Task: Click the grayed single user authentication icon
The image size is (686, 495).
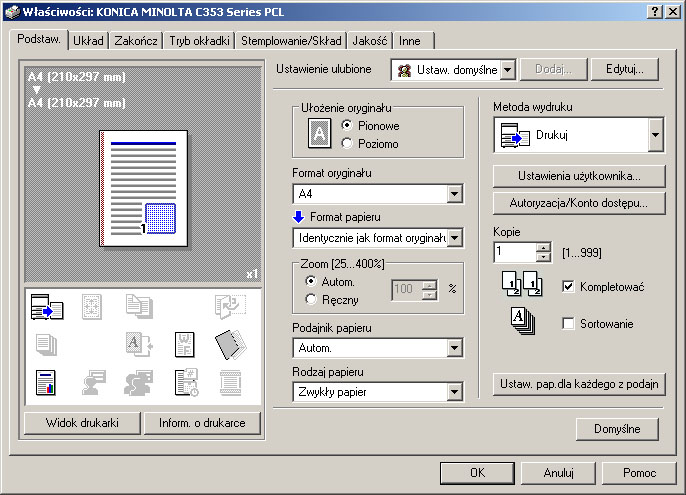Action: [94, 383]
